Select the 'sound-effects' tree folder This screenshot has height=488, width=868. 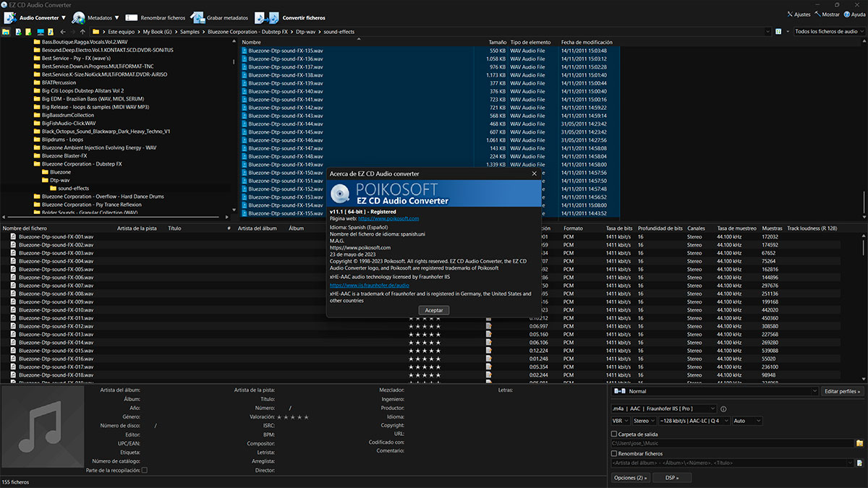coord(74,188)
